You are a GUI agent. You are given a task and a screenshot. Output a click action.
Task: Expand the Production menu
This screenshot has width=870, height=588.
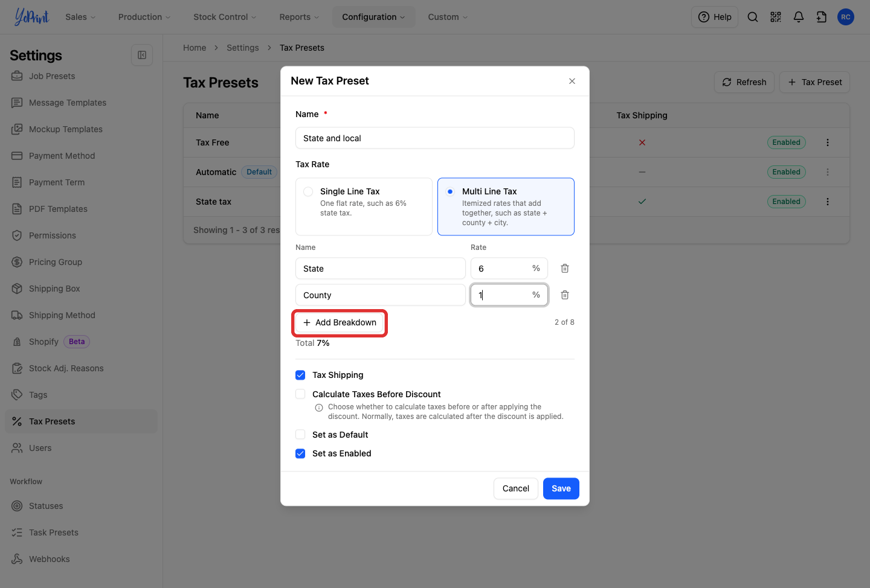click(x=144, y=17)
